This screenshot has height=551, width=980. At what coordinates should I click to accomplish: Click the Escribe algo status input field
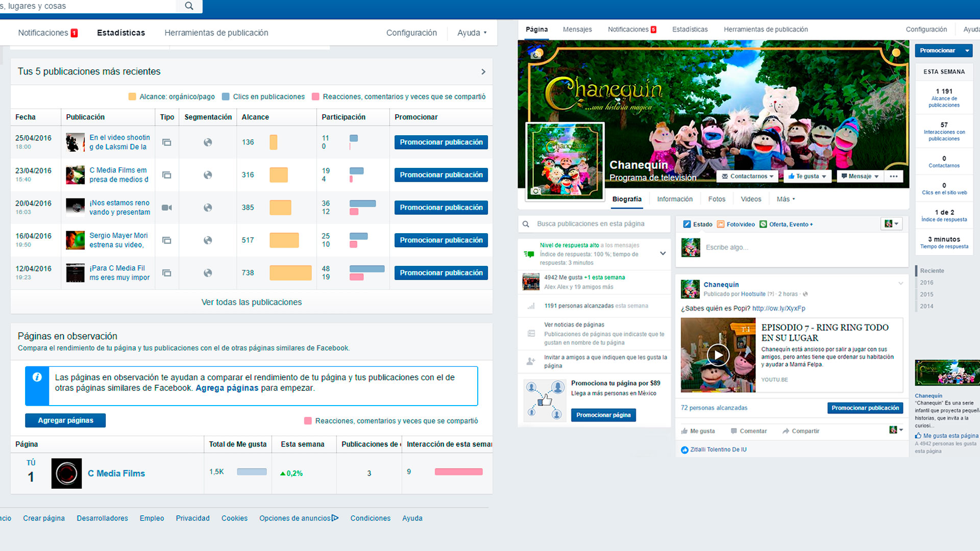point(796,247)
